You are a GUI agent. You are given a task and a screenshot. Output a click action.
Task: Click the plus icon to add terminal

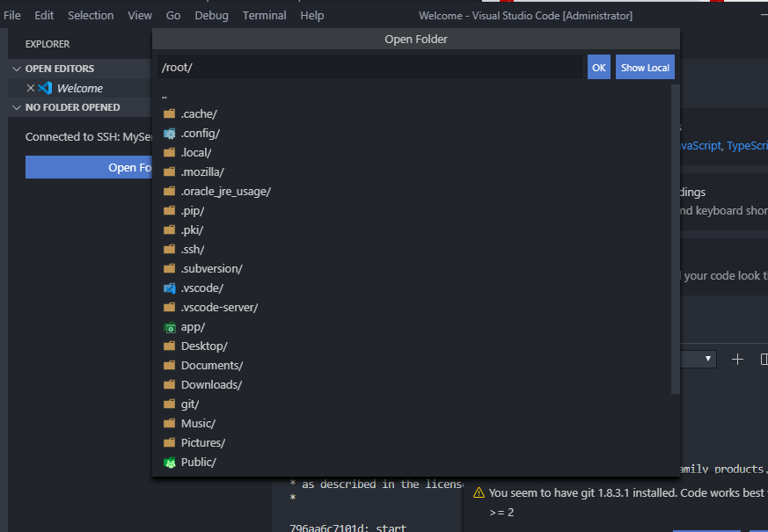click(x=737, y=360)
